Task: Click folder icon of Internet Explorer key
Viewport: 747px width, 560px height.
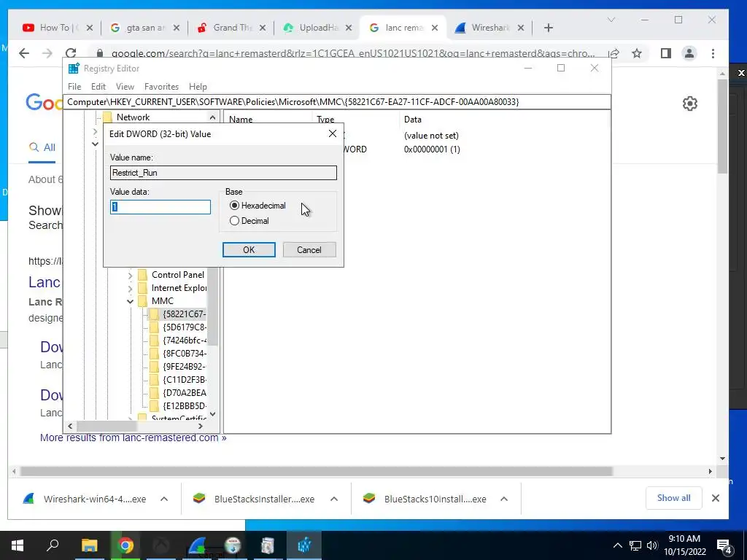Action: pos(142,288)
